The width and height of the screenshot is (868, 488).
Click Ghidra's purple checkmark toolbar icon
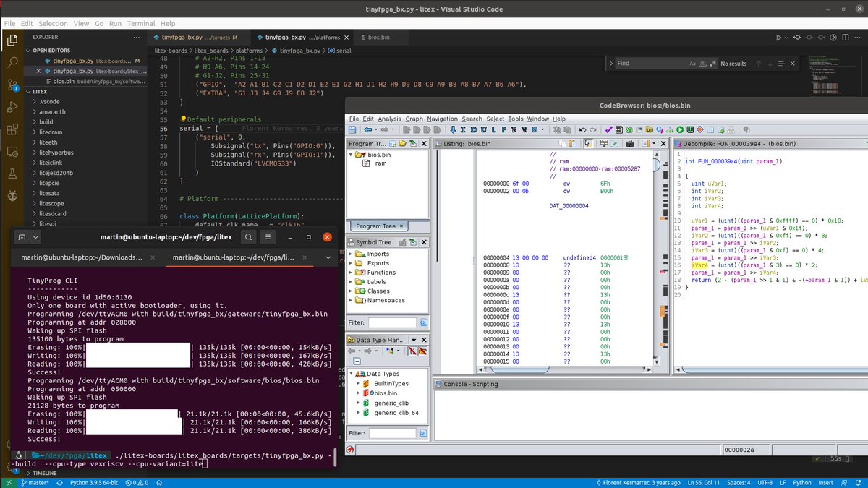tap(609, 129)
